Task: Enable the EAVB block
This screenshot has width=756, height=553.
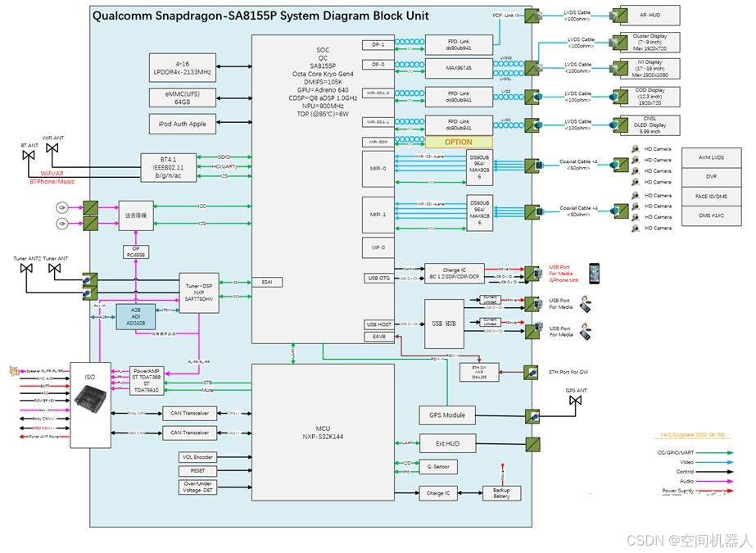Action: [378, 336]
